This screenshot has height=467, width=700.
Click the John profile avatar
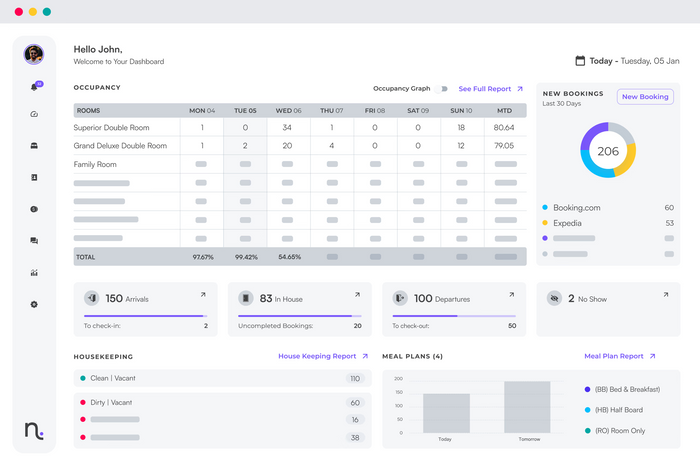(x=34, y=54)
